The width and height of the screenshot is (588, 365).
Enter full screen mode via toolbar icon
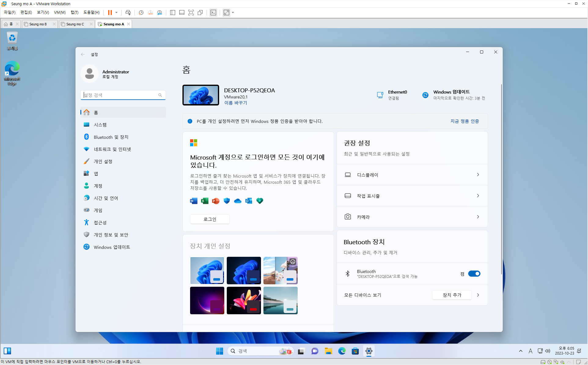pos(191,13)
